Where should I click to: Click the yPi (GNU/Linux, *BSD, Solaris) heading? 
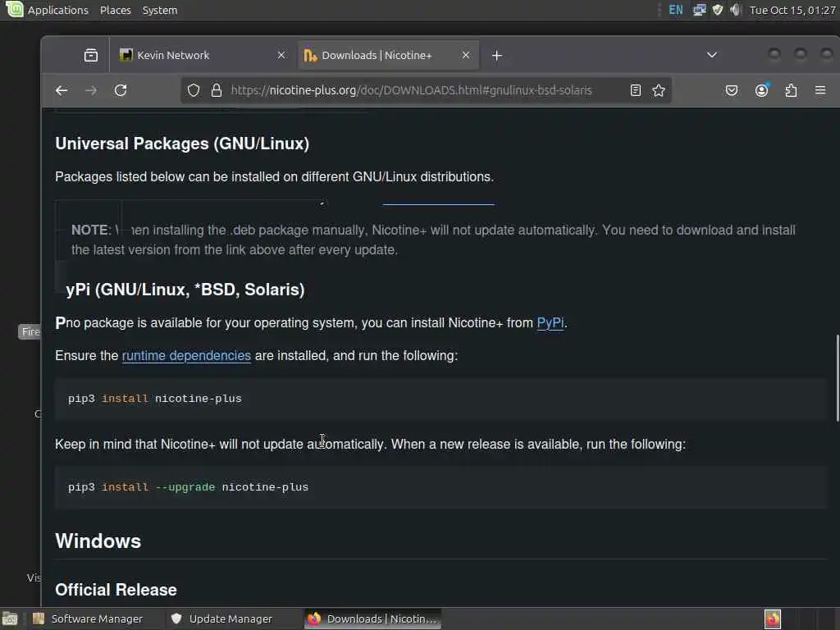pyautogui.click(x=185, y=290)
